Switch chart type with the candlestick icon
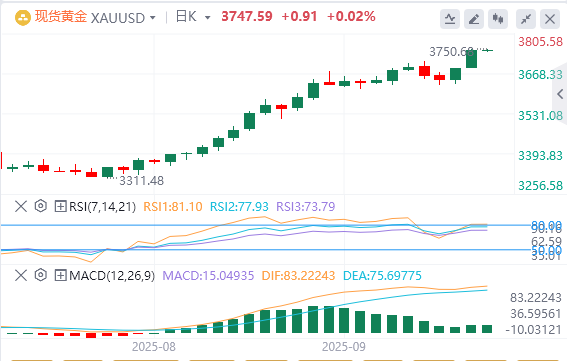The height and width of the screenshot is (361, 567). click(x=498, y=19)
